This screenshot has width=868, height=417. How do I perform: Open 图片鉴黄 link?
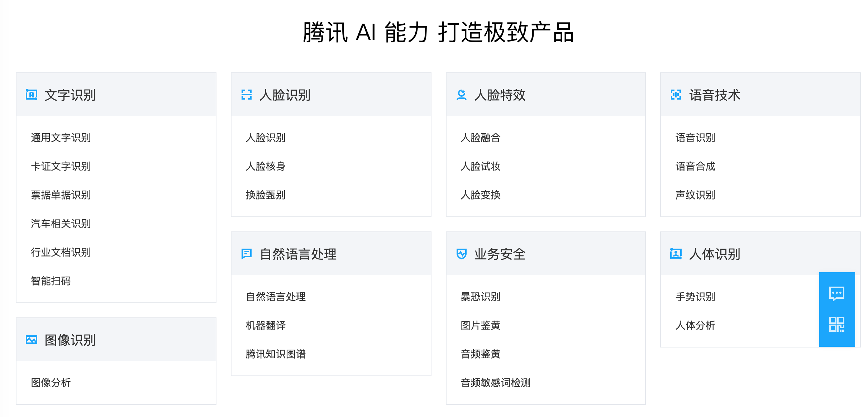click(481, 326)
